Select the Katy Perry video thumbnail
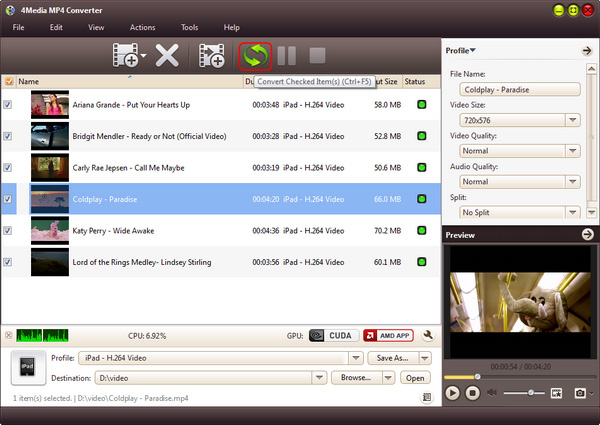 (x=50, y=230)
